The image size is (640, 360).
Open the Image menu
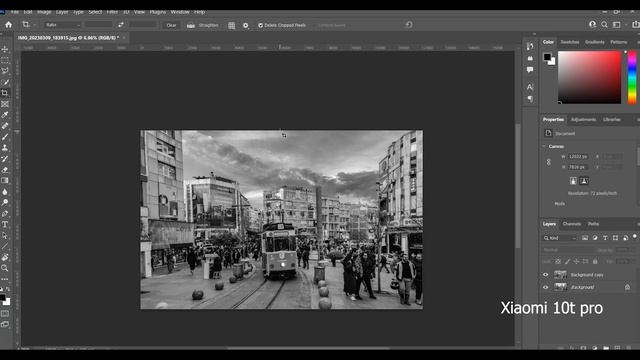[x=44, y=12]
